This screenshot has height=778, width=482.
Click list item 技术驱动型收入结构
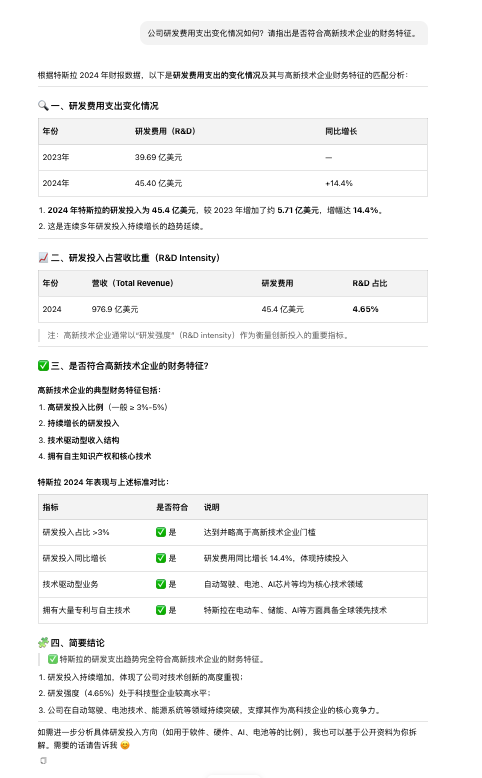[x=83, y=440]
